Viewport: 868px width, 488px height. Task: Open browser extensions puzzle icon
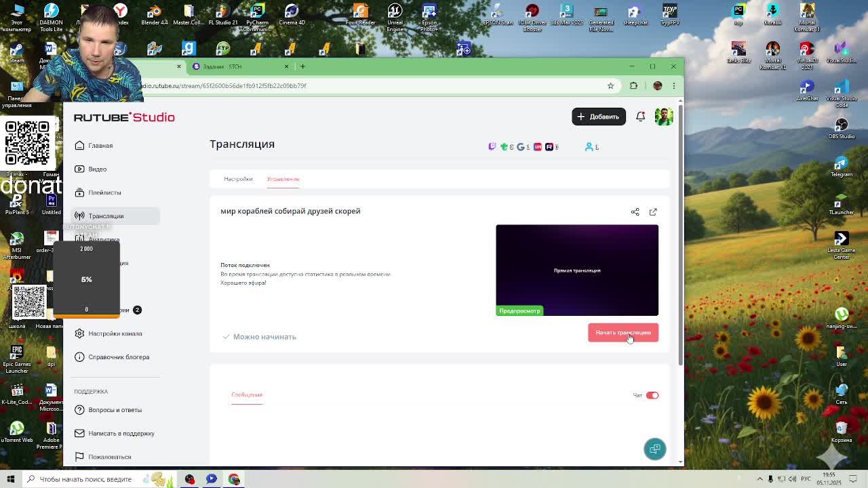(633, 86)
